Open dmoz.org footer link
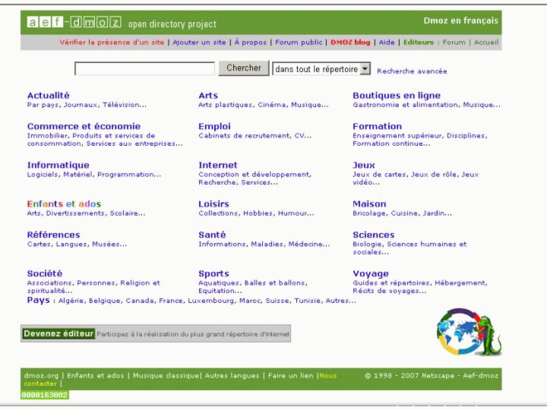This screenshot has height=410, width=547. click(41, 376)
